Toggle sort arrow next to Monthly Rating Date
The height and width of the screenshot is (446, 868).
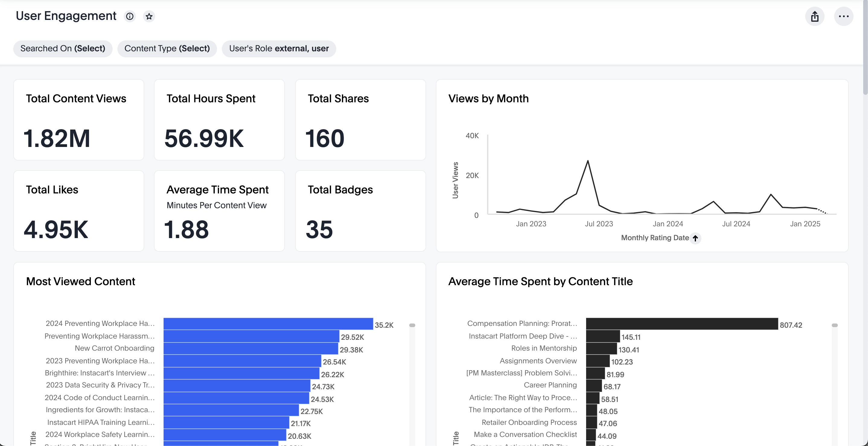pyautogui.click(x=695, y=238)
